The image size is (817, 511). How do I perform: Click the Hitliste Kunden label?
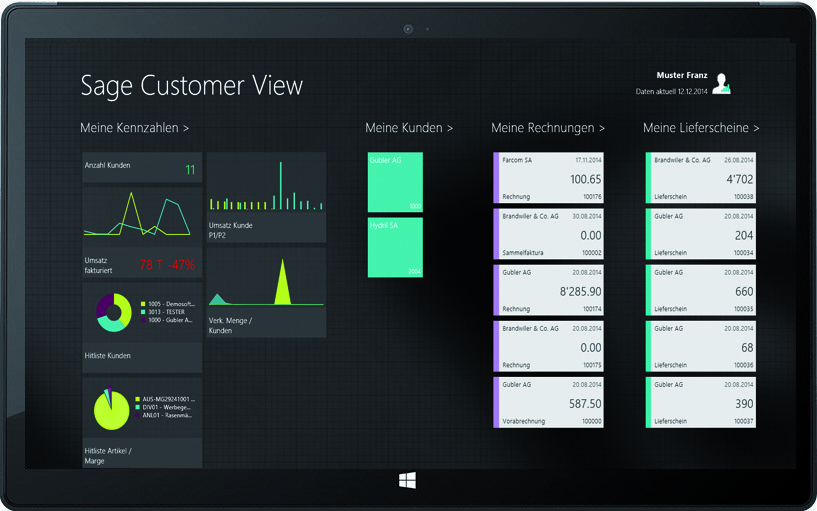click(x=107, y=355)
